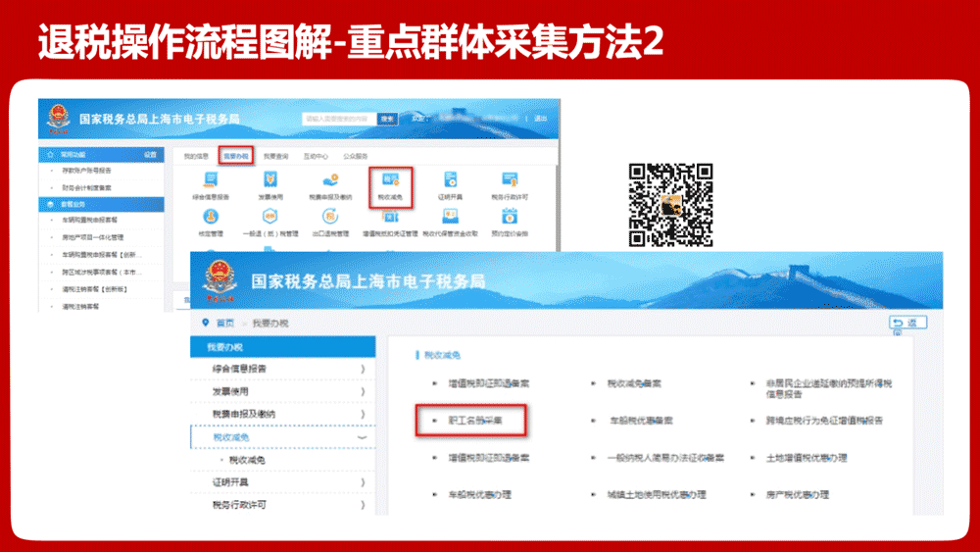980x552 pixels.
Task: Switch to the 我的信息 tab
Action: [x=196, y=156]
